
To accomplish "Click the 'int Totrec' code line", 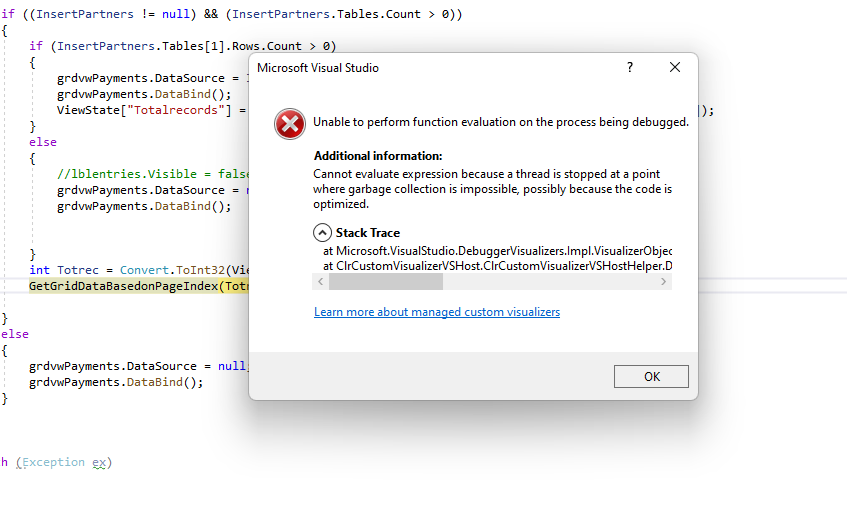I will [139, 270].
